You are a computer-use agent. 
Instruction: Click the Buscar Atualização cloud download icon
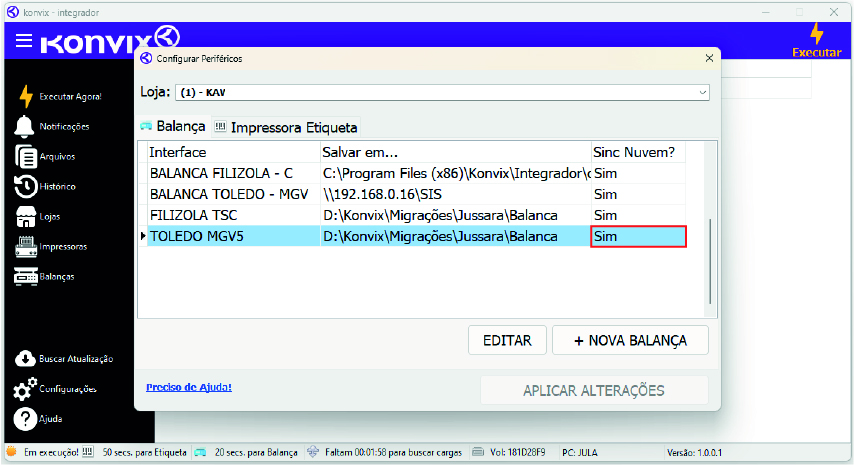pos(25,359)
